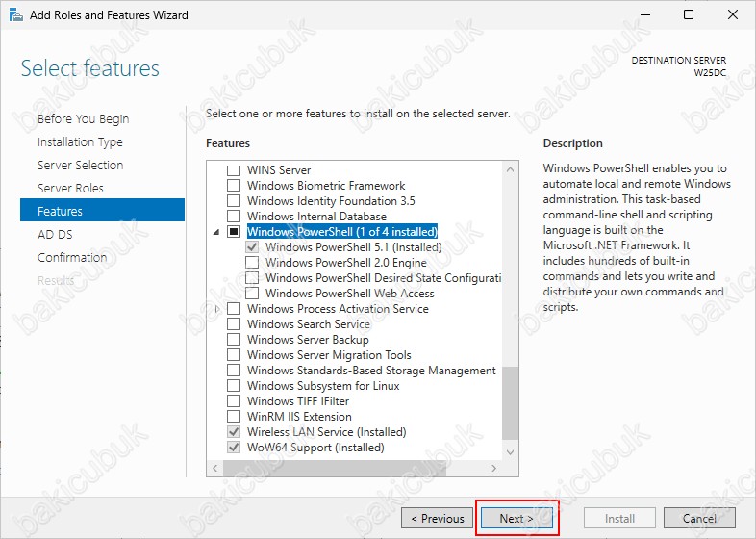Click the Windows TIFF IFilter label
Viewport: 756px width, 539px height.
point(298,401)
